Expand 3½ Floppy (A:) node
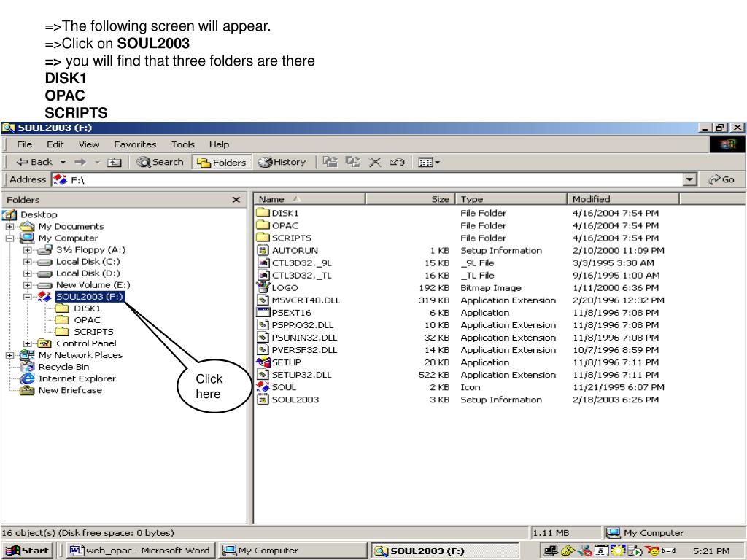This screenshot has width=747, height=560. (x=27, y=250)
